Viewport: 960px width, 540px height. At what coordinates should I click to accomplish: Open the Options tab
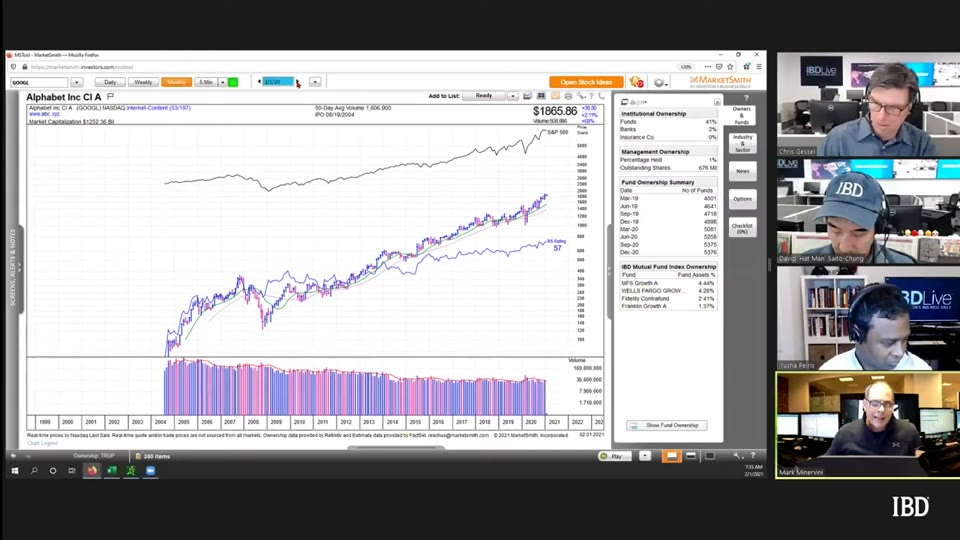coord(742,199)
